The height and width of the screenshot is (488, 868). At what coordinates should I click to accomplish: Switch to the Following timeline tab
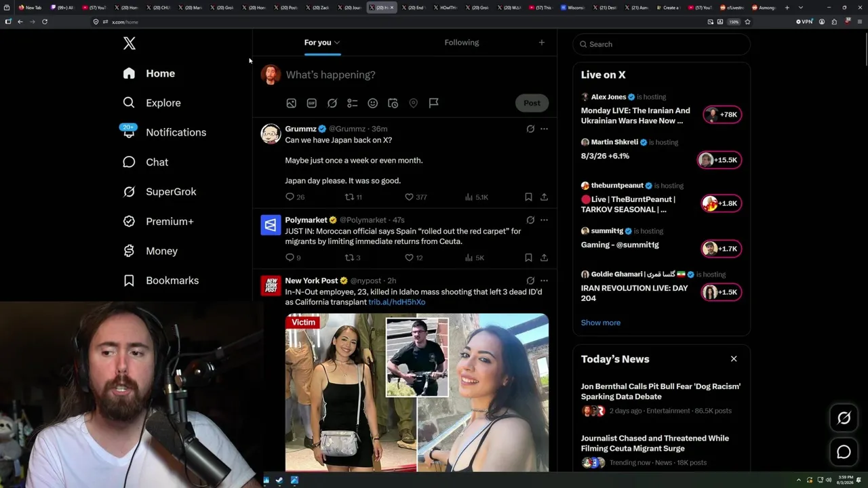tap(462, 43)
